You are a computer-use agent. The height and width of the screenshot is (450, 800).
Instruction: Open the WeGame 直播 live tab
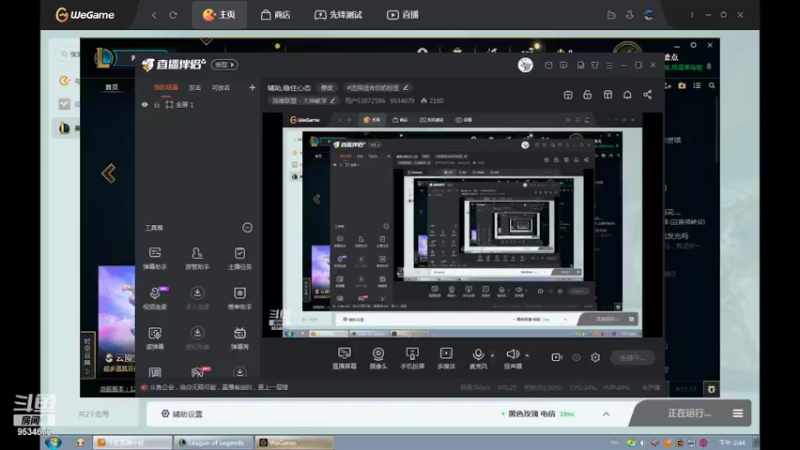pos(403,15)
